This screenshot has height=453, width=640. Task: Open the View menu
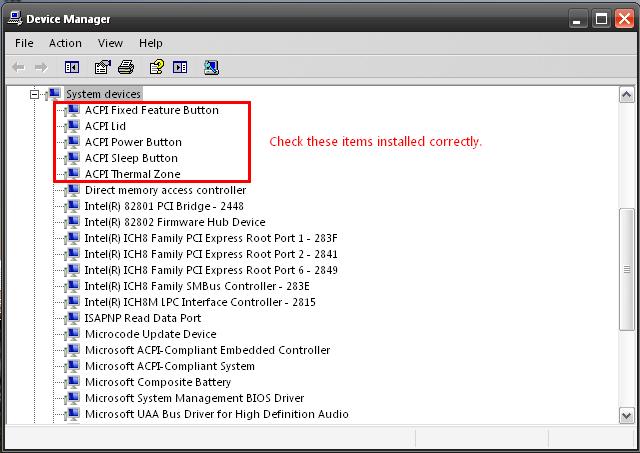click(x=110, y=43)
